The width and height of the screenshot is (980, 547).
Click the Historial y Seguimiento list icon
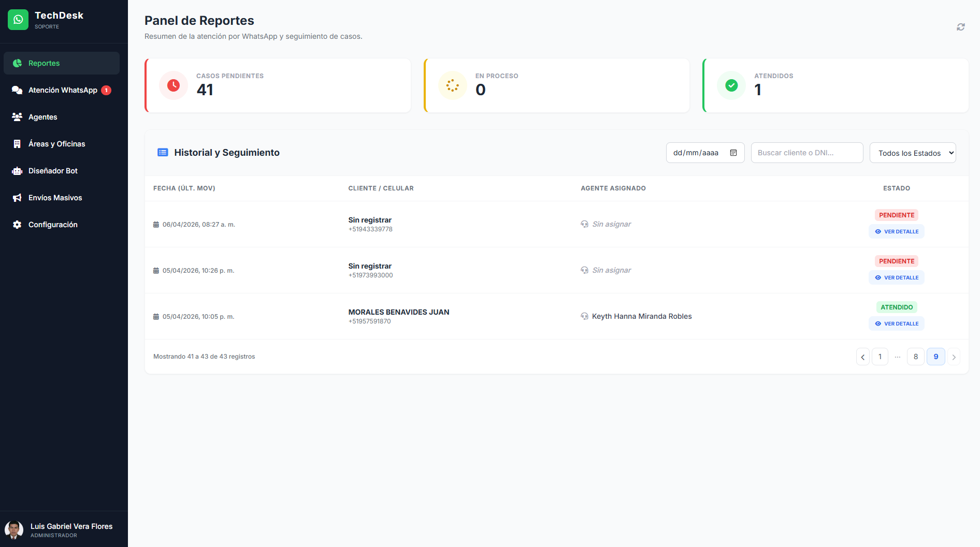point(163,153)
